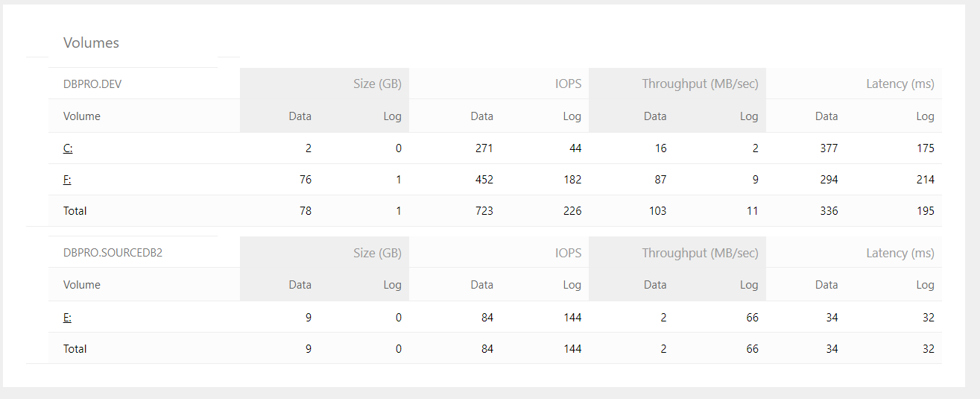The image size is (980, 399).
Task: Click DBPRO.SOURCEDB2 Throughput (MB/sec) header
Action: pyautogui.click(x=700, y=253)
